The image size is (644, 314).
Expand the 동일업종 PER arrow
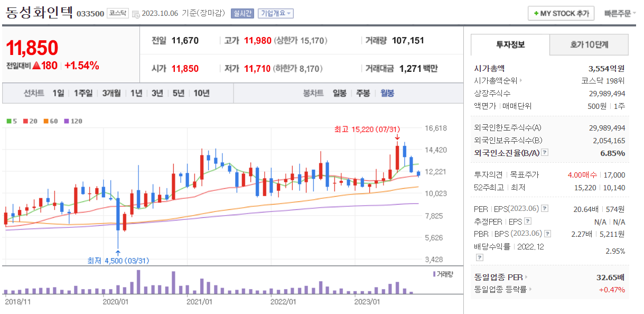(x=526, y=277)
